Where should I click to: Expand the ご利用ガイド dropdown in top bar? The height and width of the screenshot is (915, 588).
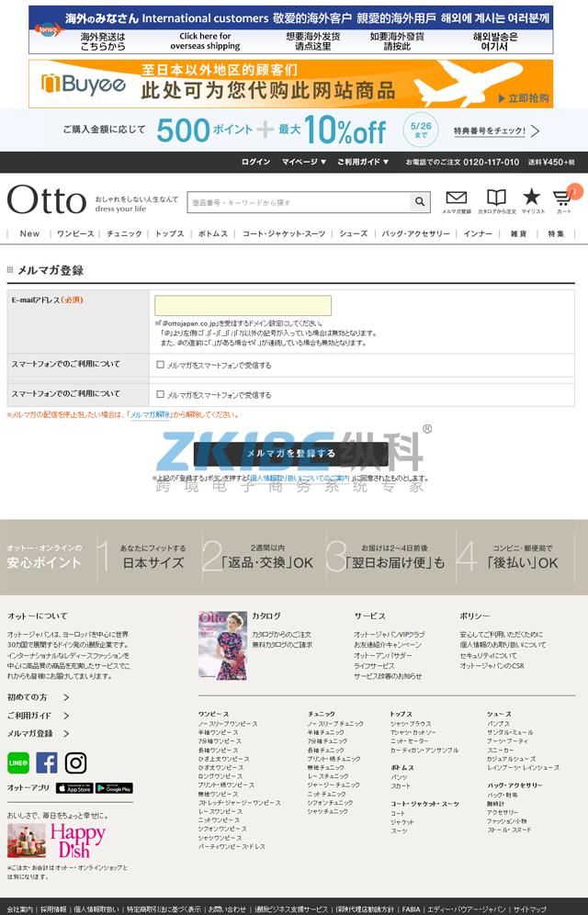click(363, 162)
